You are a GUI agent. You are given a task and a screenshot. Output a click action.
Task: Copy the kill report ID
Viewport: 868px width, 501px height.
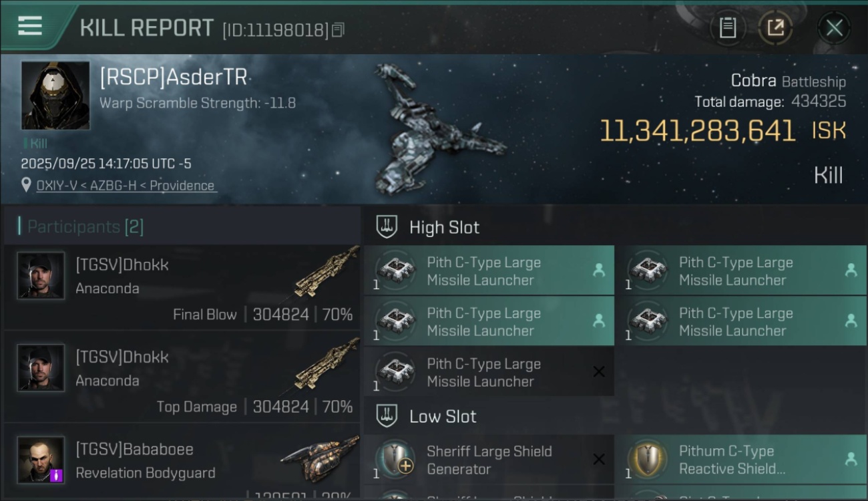click(339, 30)
